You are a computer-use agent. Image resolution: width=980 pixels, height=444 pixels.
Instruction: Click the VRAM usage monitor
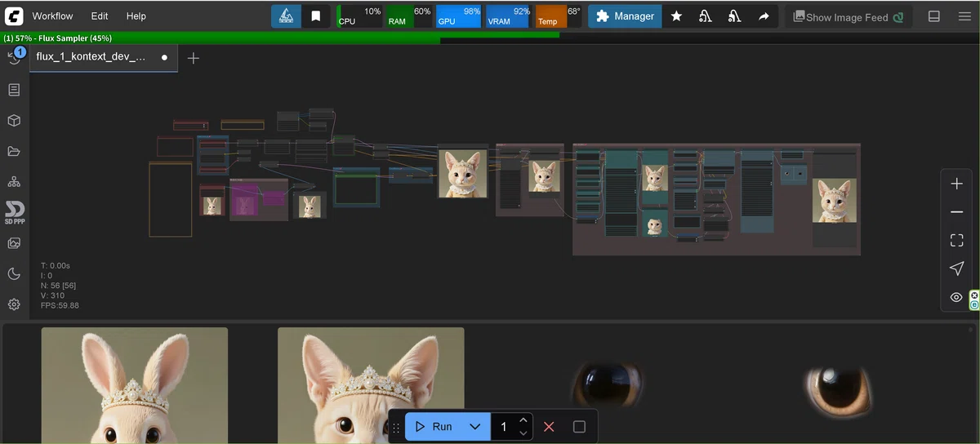click(x=508, y=16)
